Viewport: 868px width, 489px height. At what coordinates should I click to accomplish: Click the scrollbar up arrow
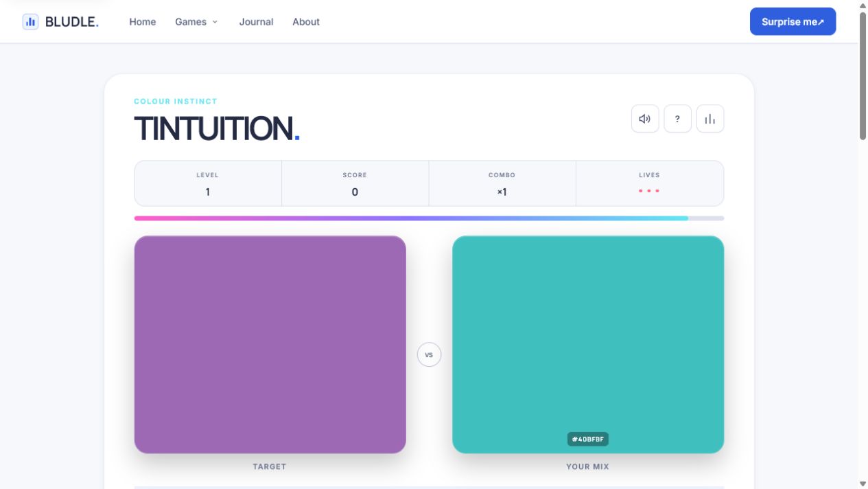(x=863, y=5)
